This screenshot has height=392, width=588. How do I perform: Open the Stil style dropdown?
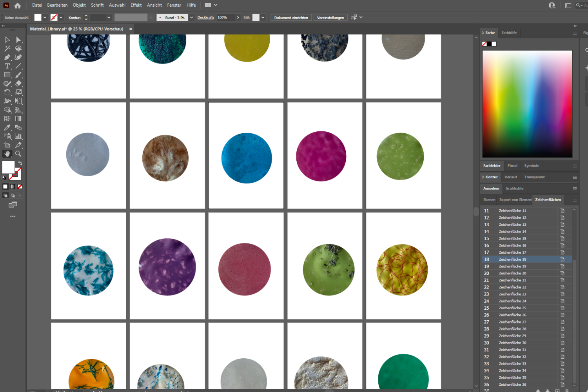point(263,18)
